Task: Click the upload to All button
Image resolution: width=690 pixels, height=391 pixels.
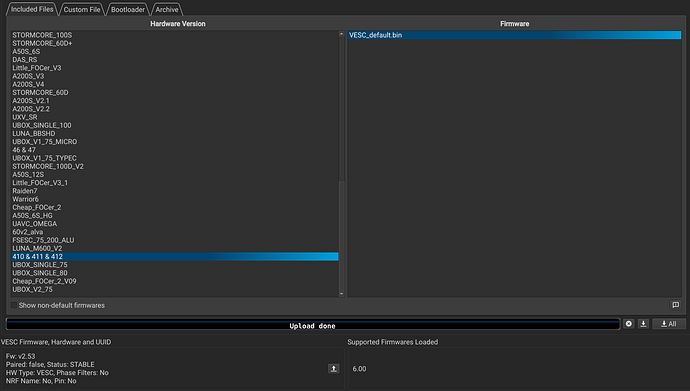Action: pos(669,324)
